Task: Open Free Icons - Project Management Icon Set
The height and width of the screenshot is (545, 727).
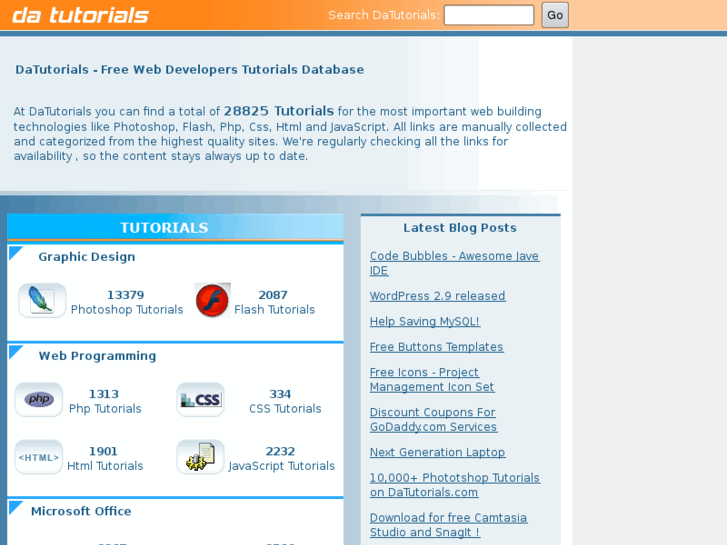Action: [432, 379]
